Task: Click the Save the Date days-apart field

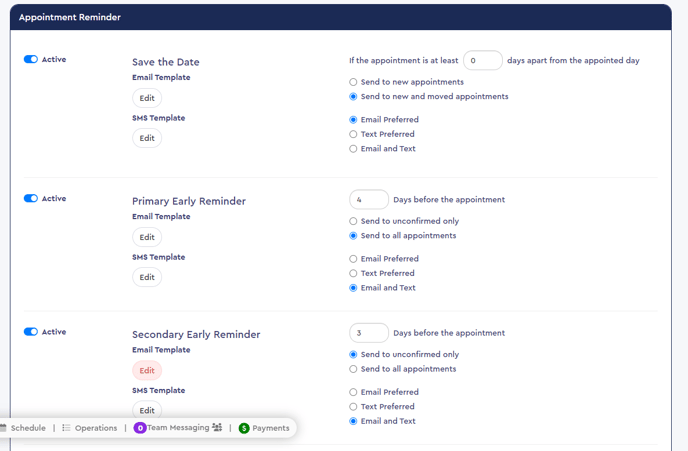Action: 483,61
